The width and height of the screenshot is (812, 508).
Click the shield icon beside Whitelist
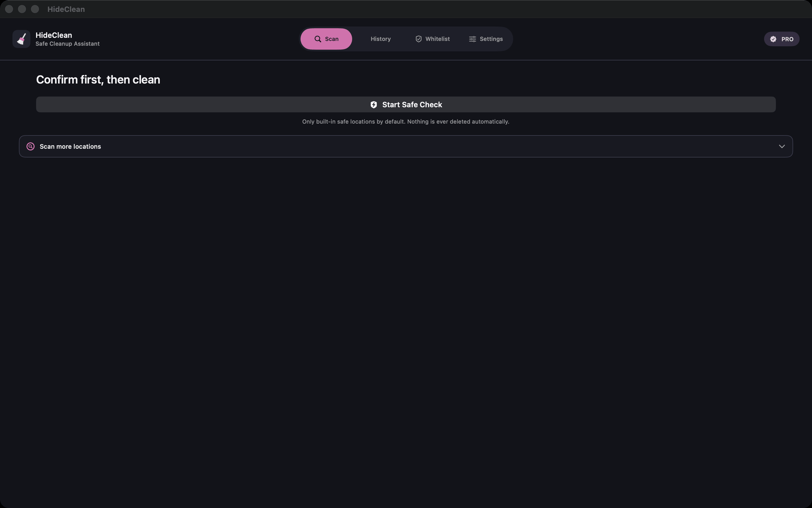419,39
